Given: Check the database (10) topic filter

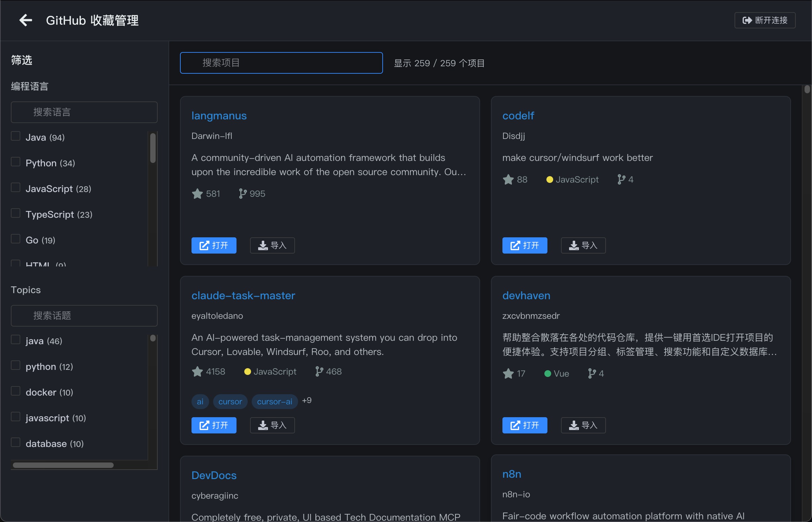Looking at the screenshot, I should pyautogui.click(x=16, y=443).
